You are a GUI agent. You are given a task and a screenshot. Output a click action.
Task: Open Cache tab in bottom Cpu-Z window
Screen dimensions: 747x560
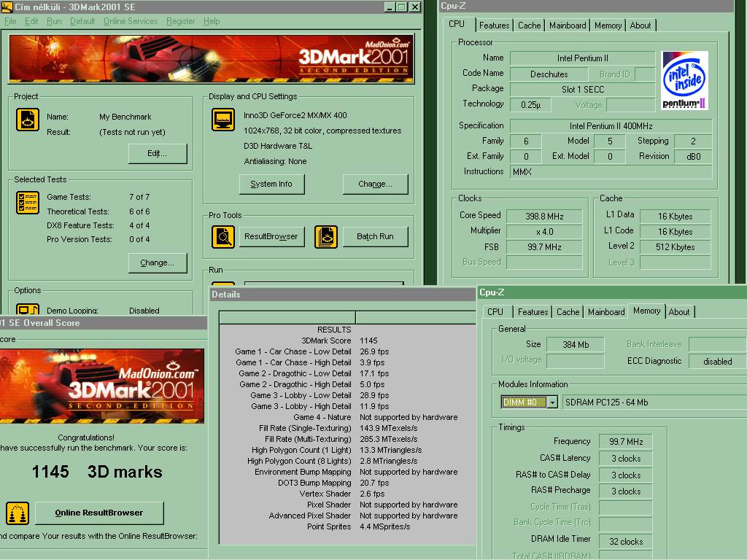tap(568, 312)
